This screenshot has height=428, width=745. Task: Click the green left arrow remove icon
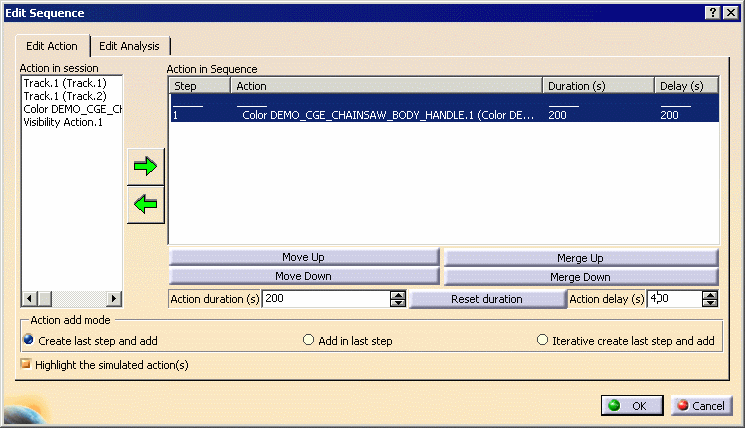[x=146, y=205]
